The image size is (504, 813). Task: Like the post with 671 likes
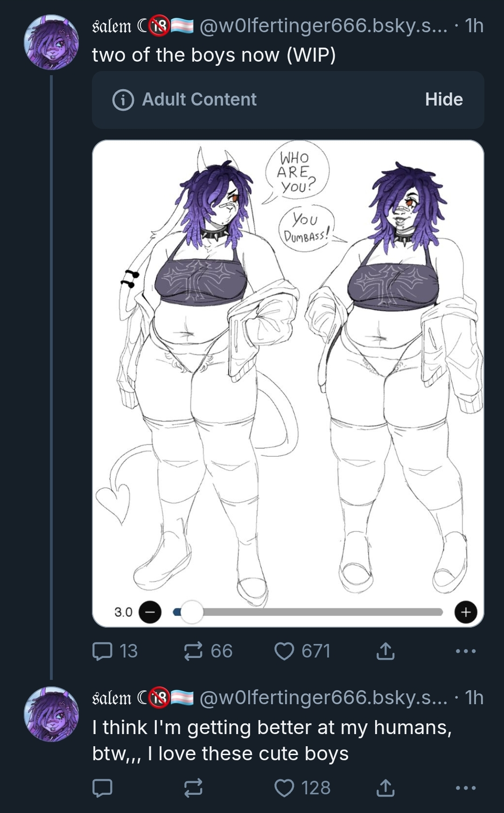point(302,651)
